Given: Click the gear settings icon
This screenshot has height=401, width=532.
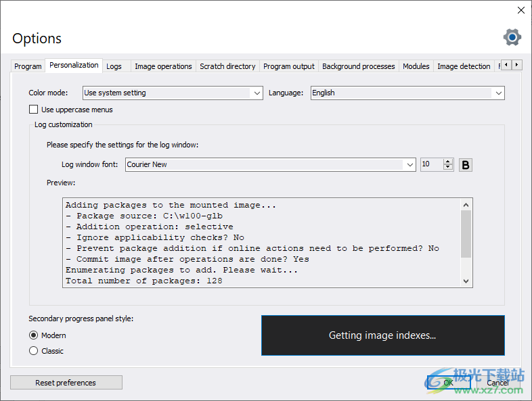Looking at the screenshot, I should click(x=512, y=37).
